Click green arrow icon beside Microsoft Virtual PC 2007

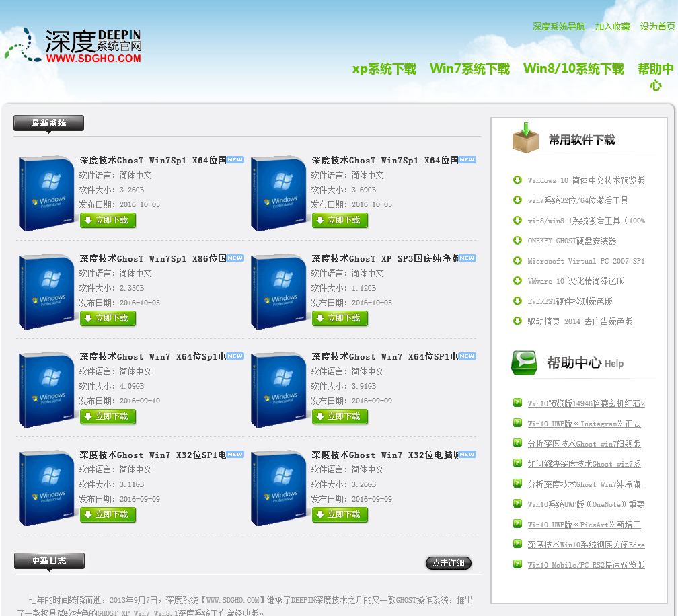tap(517, 261)
